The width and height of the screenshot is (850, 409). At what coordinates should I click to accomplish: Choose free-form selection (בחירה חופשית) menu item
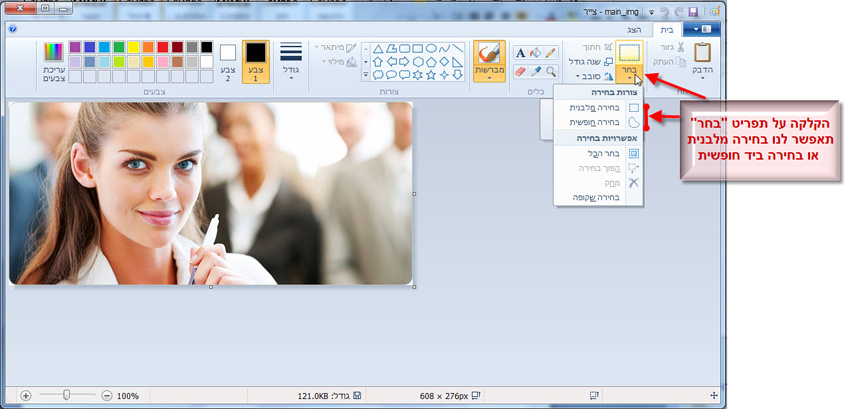point(598,122)
